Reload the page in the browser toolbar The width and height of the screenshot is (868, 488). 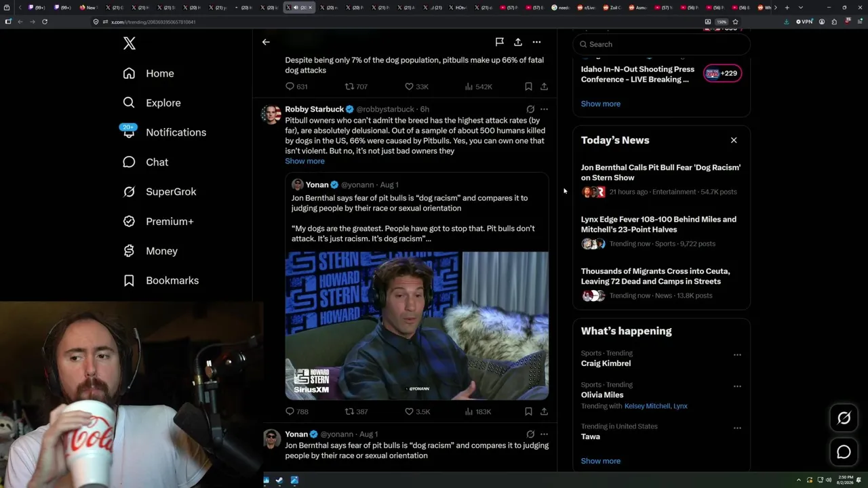[45, 22]
